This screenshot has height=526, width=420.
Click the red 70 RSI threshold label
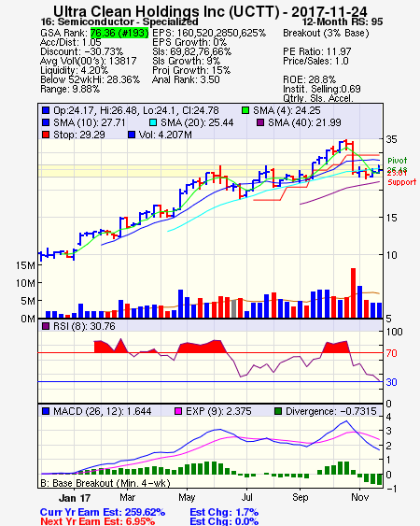pyautogui.click(x=391, y=353)
